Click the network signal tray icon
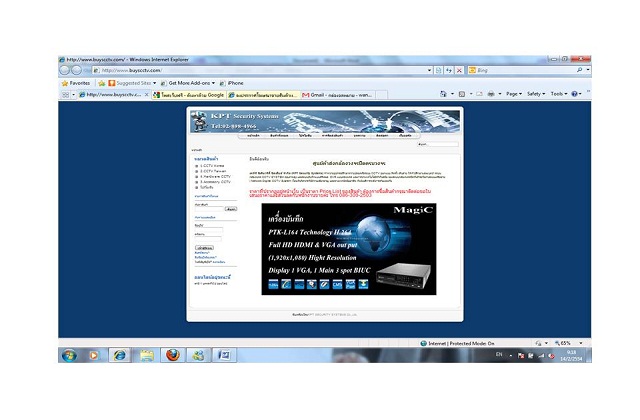 pos(542,356)
